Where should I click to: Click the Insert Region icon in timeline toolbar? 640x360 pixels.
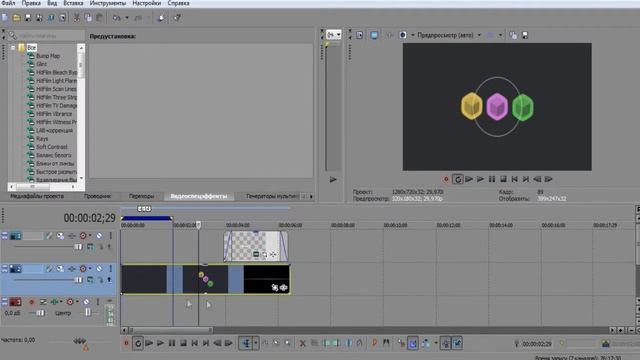coord(386,343)
